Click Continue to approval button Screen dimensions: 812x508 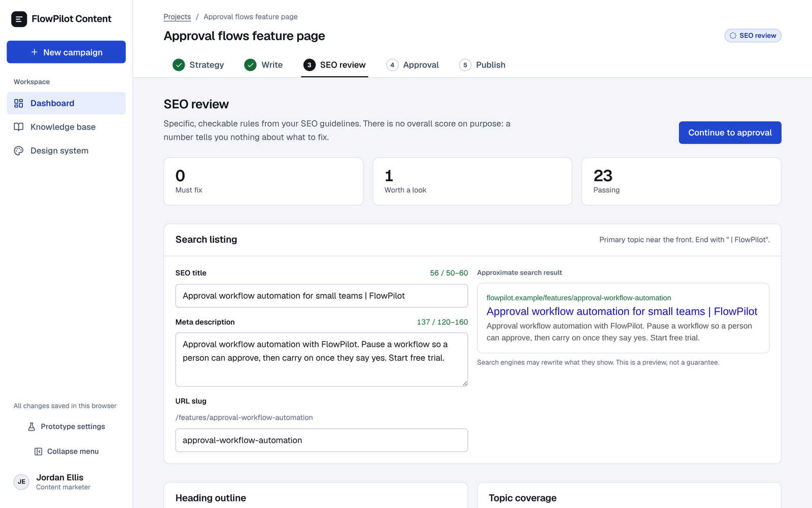coord(730,133)
